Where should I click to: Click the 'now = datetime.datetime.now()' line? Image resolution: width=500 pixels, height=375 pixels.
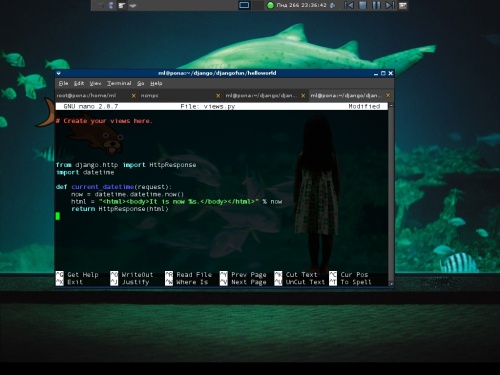pos(127,194)
